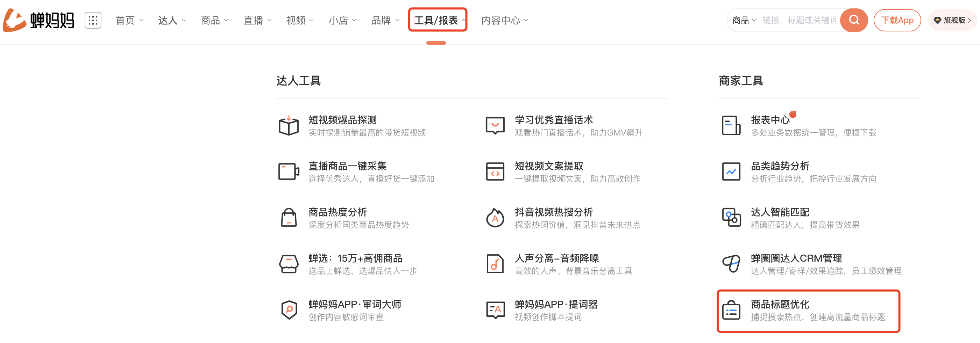Collapse the 工具/报表 menu tab
Viewport: 980px width, 343px height.
(438, 20)
